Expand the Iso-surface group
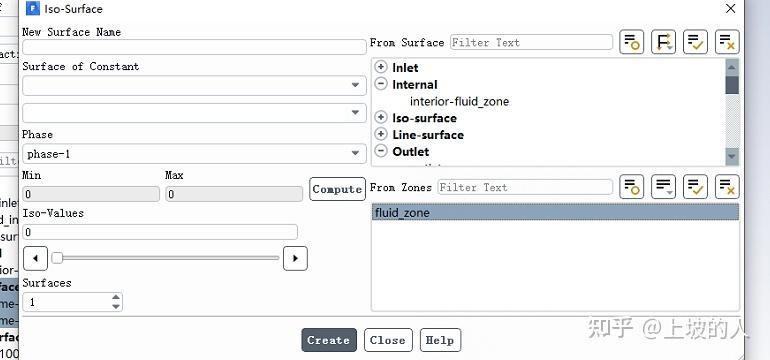770x360 pixels. [381, 117]
